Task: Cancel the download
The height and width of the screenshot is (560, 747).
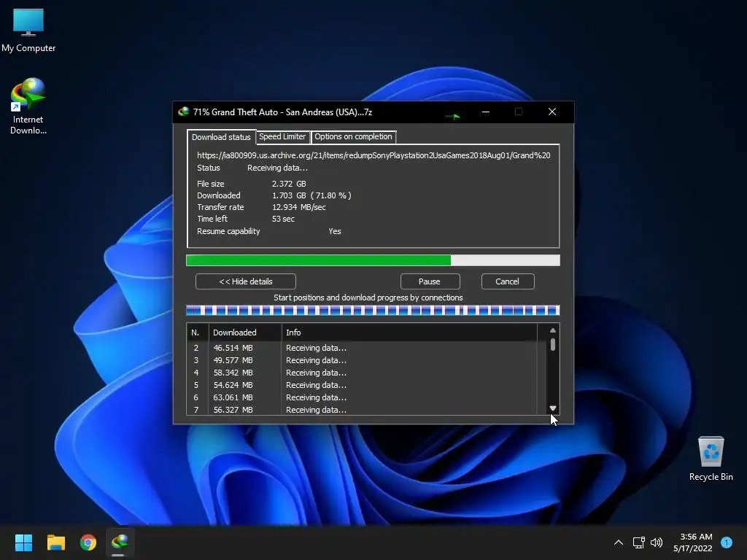Action: 508,281
